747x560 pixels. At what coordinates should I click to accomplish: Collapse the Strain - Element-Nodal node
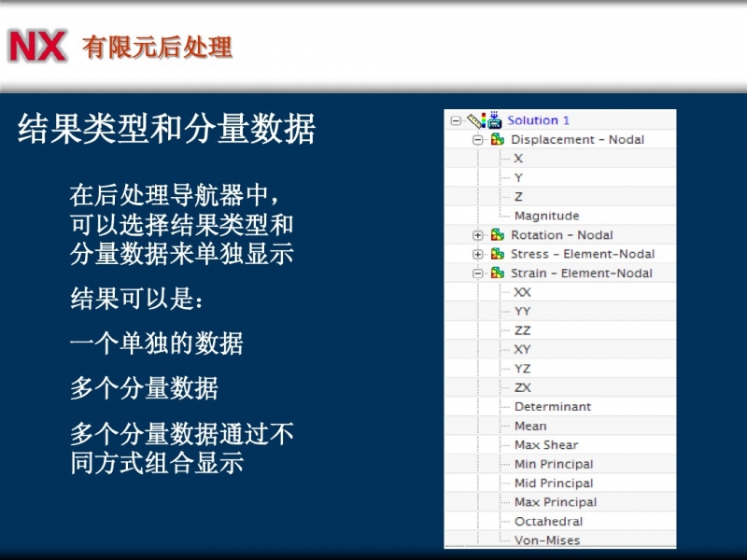478,273
